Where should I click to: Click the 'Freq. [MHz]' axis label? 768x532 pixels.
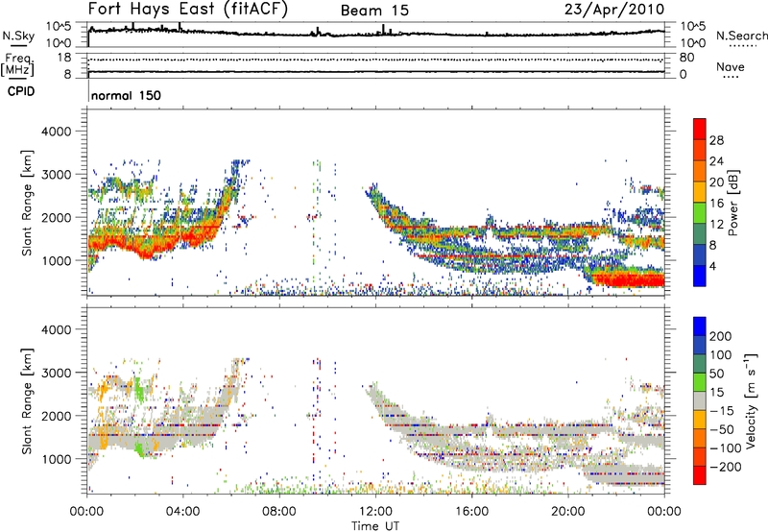pos(18,65)
